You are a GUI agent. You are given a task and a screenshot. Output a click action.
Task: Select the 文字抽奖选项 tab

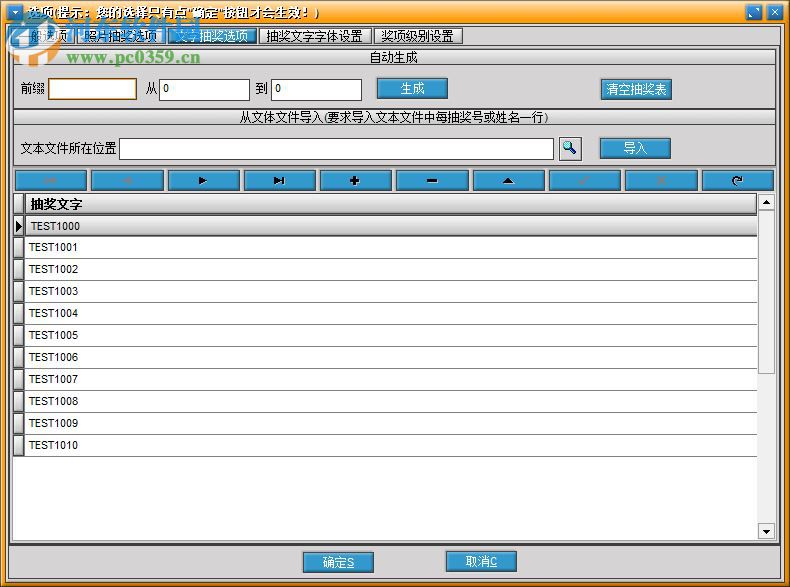[x=212, y=36]
